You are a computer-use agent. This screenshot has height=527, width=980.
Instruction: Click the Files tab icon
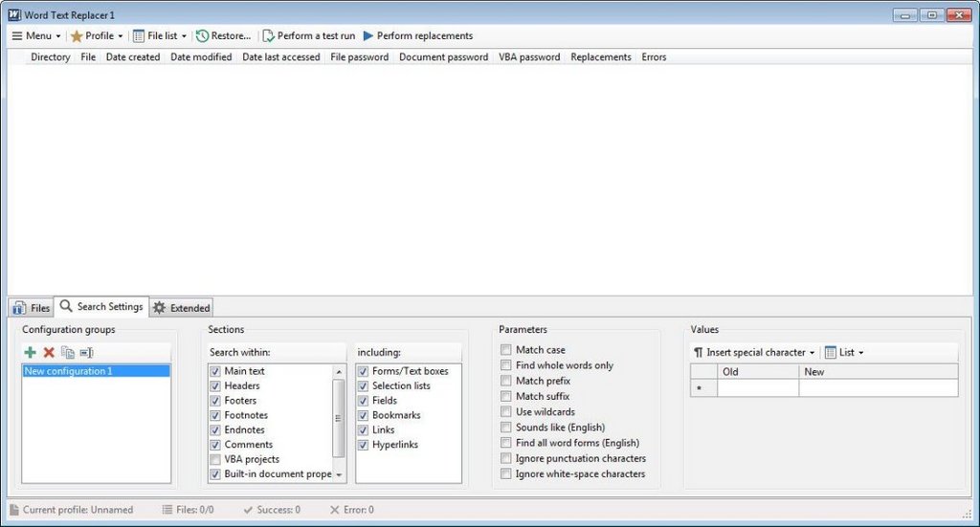coord(19,308)
